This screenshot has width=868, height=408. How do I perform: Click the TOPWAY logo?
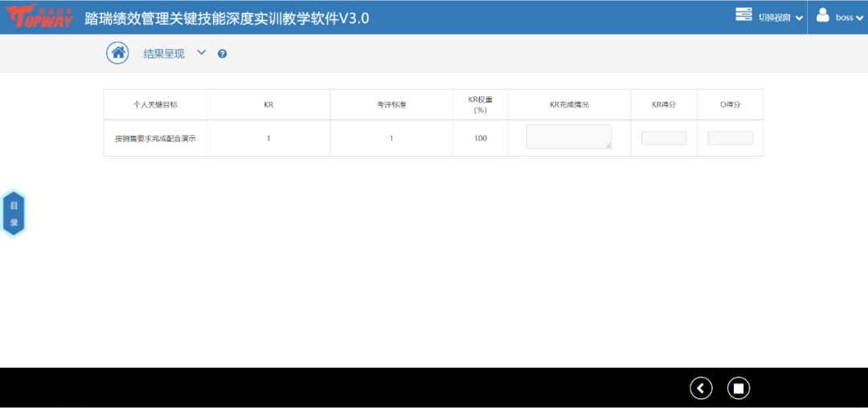coord(39,18)
